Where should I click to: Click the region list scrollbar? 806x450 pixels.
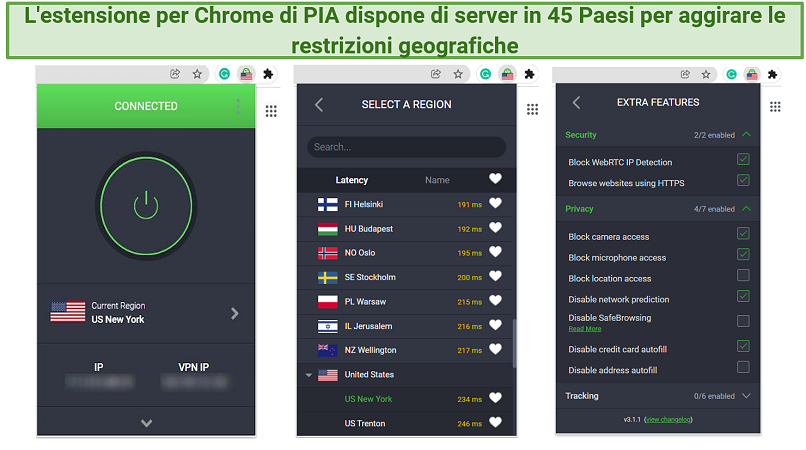(x=514, y=343)
